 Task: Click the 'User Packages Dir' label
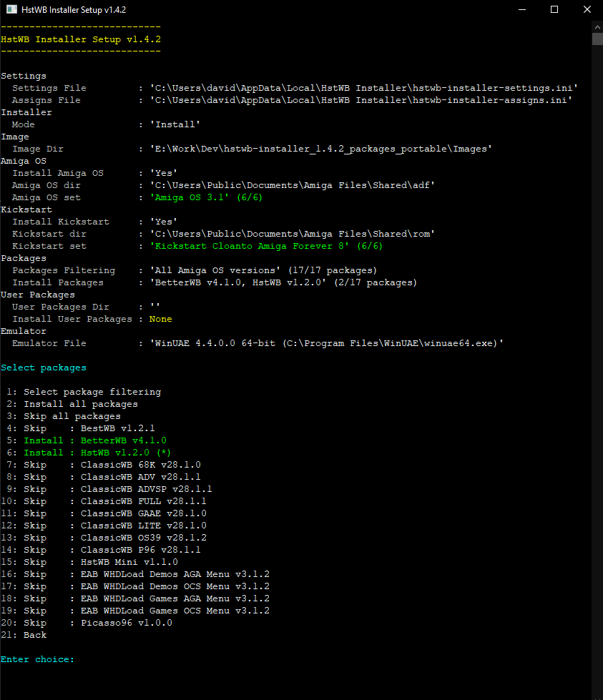click(61, 307)
